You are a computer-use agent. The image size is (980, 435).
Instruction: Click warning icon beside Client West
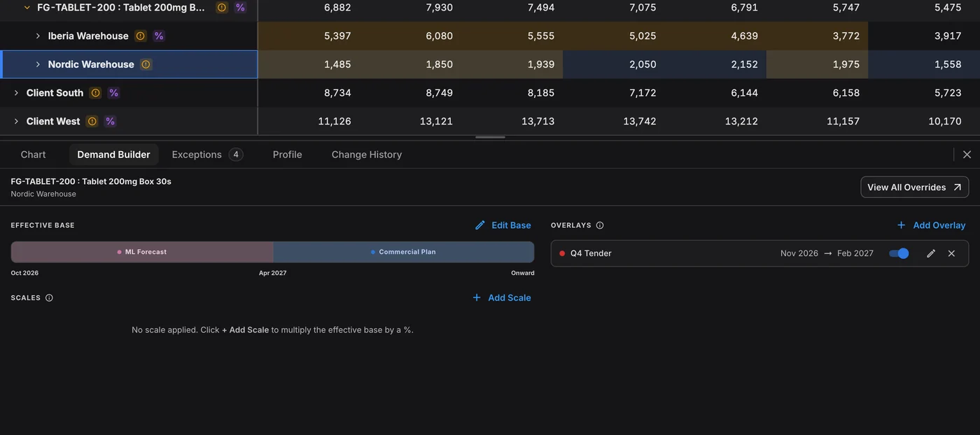pos(92,122)
